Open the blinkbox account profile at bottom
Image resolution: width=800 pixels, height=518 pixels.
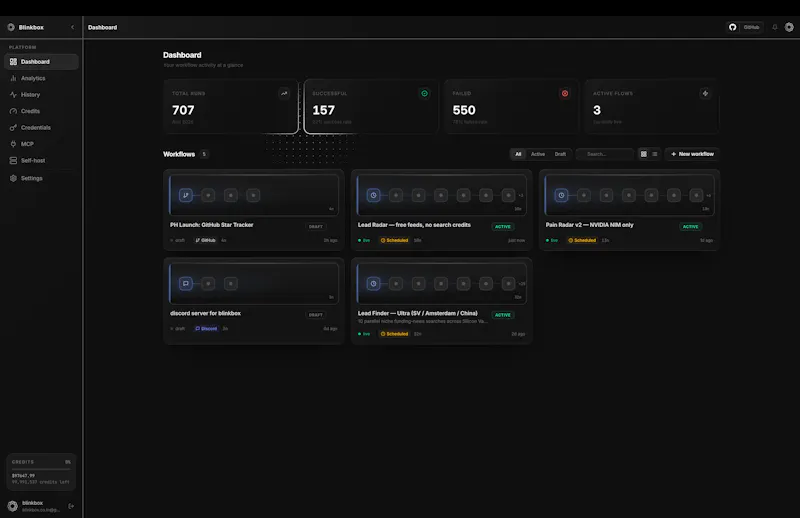point(36,506)
